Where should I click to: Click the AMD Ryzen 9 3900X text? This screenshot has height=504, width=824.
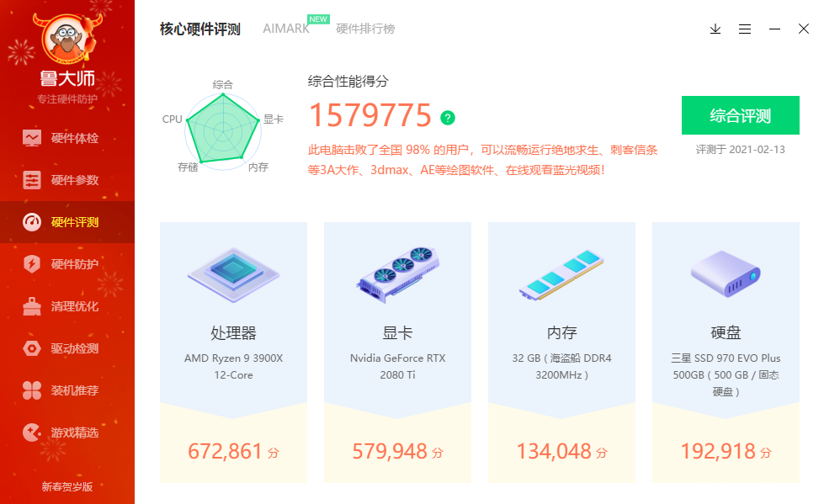tap(233, 366)
